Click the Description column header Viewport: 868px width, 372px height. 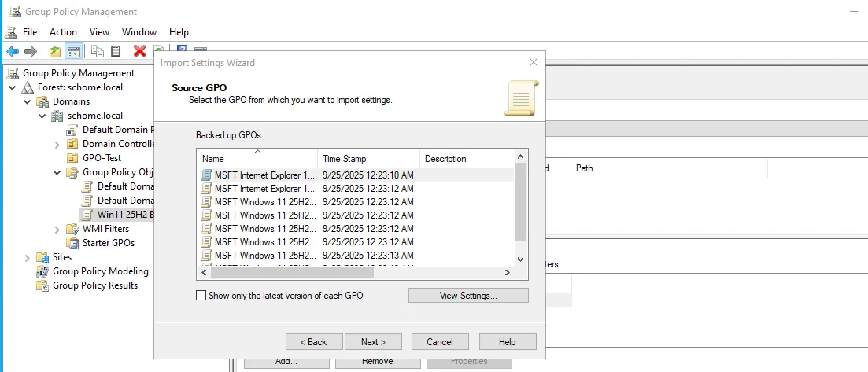pos(467,159)
